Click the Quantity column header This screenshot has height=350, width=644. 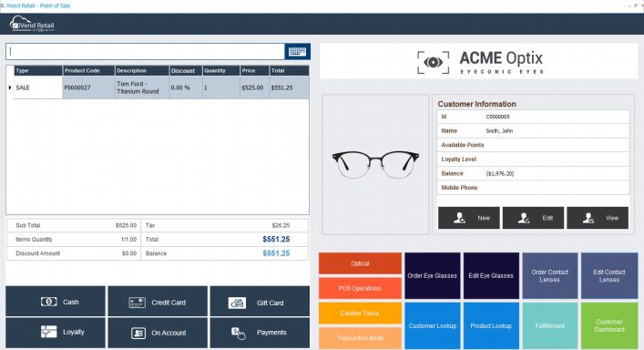tap(221, 71)
